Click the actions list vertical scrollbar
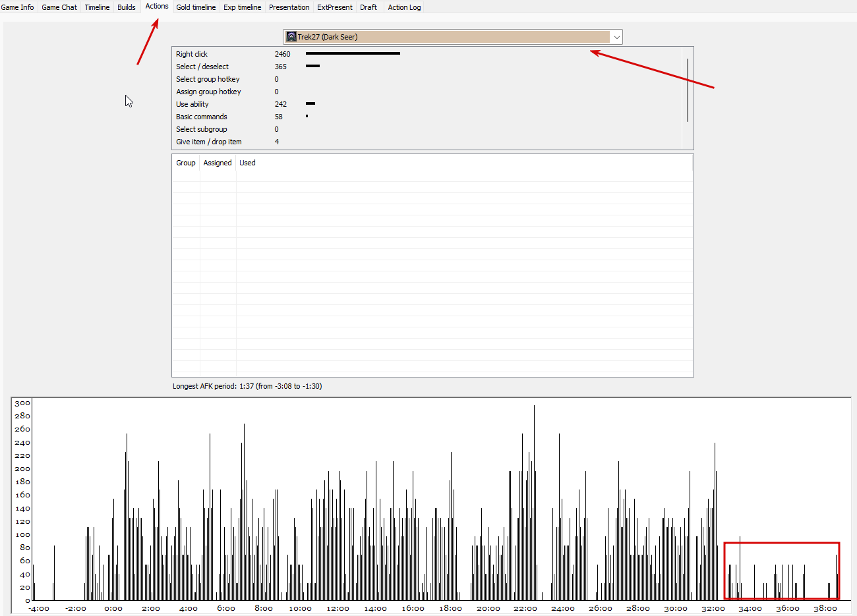 tap(688, 90)
